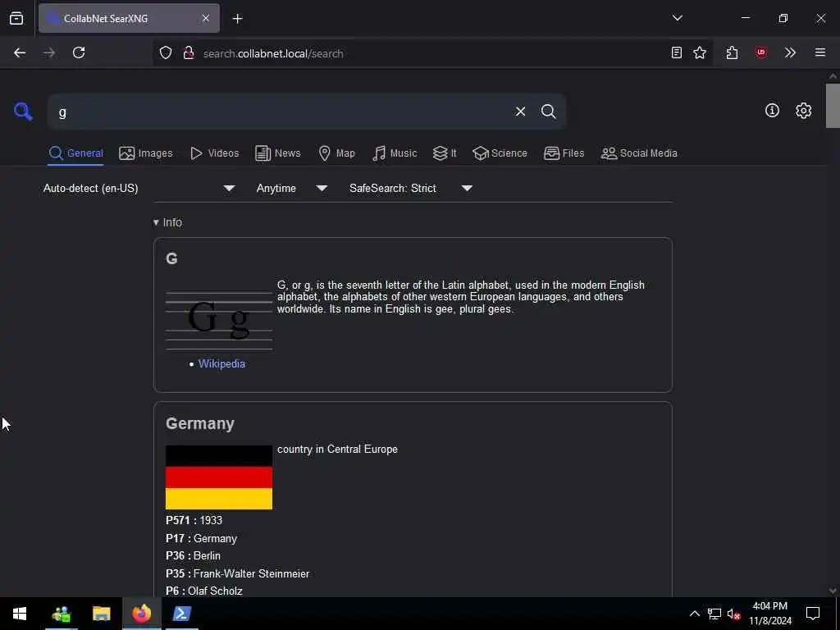Collapse the Info section

pyautogui.click(x=167, y=222)
